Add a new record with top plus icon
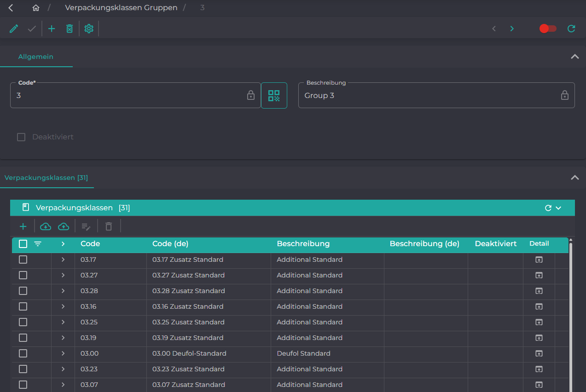This screenshot has width=586, height=392. [52, 29]
